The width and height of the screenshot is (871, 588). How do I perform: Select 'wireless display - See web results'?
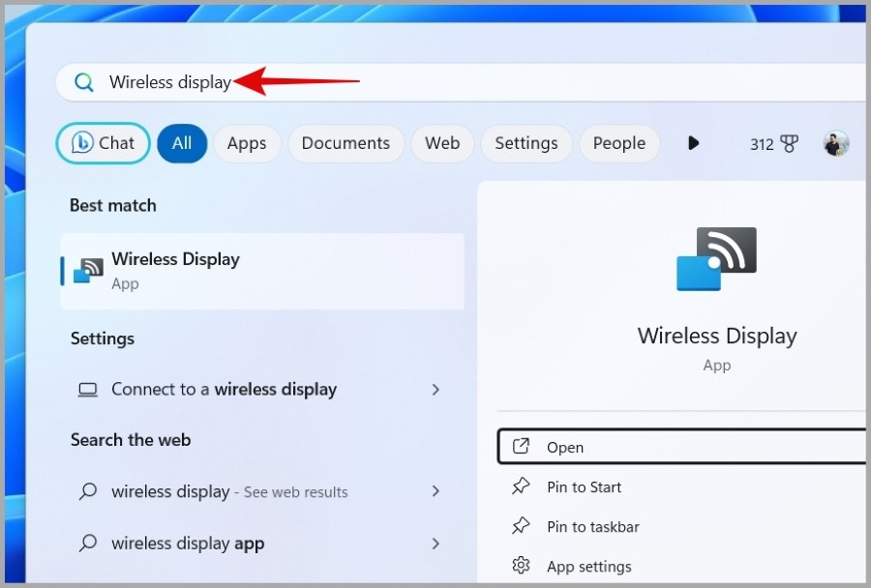tap(262, 491)
